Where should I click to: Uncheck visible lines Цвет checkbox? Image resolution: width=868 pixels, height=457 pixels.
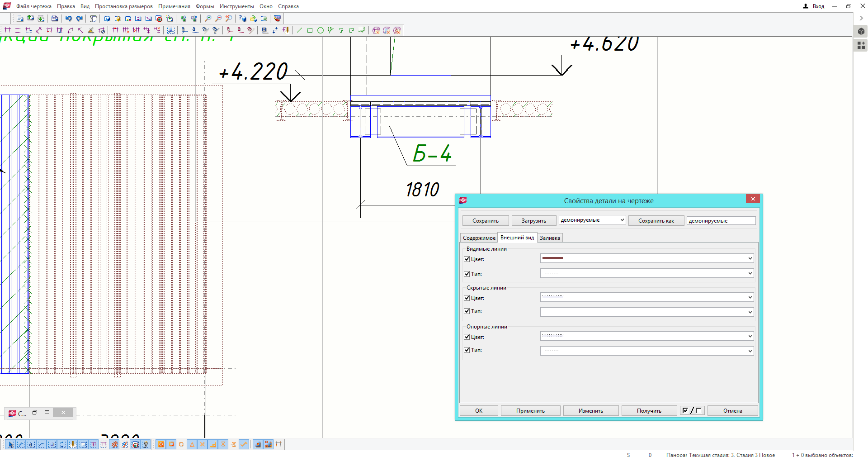tap(467, 259)
